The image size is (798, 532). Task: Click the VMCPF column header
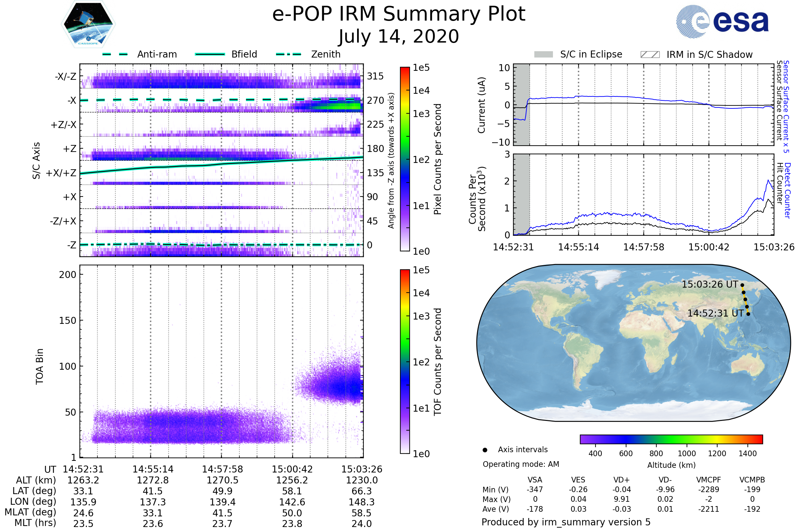pos(709,480)
